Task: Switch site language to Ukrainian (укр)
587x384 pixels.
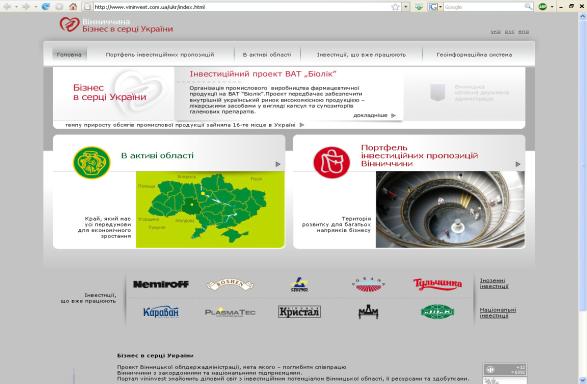Action: click(x=495, y=32)
